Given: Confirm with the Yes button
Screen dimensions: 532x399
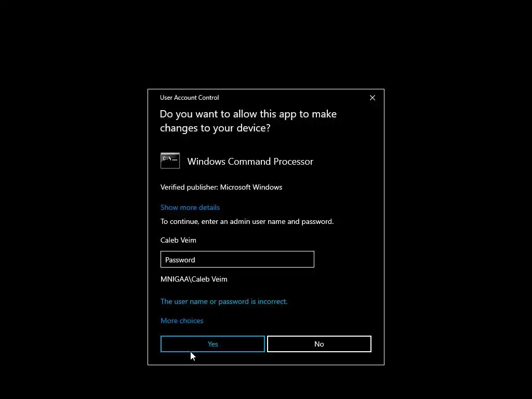Looking at the screenshot, I should pyautogui.click(x=212, y=344).
